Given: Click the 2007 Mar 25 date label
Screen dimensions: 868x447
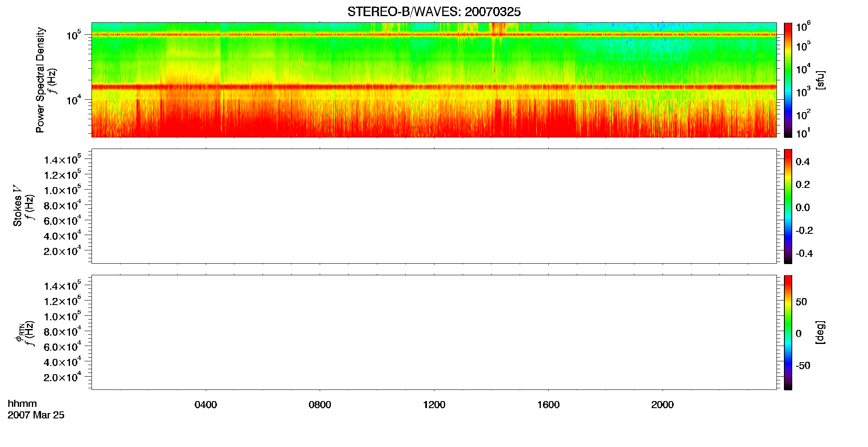Looking at the screenshot, I should coord(36,415).
